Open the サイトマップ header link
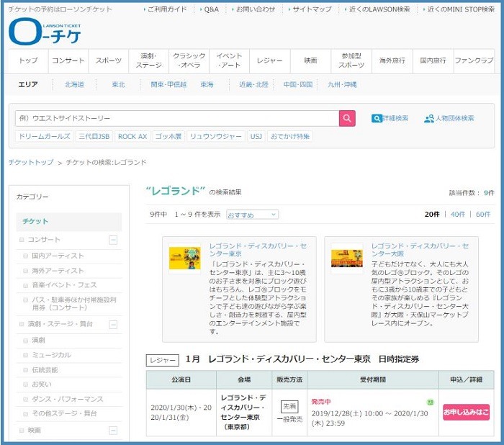This screenshot has width=504, height=445. pyautogui.click(x=312, y=9)
